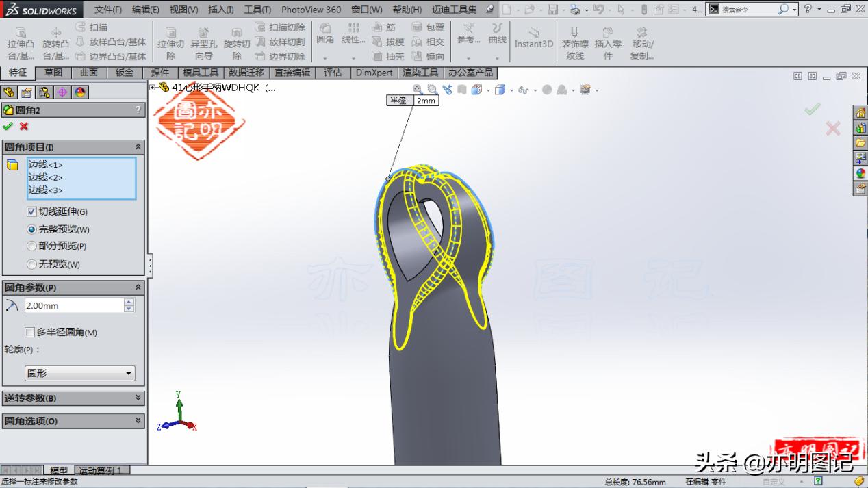Enable the 多半径圆角(M) checkbox
Viewport: 868px width, 488px height.
[30, 332]
